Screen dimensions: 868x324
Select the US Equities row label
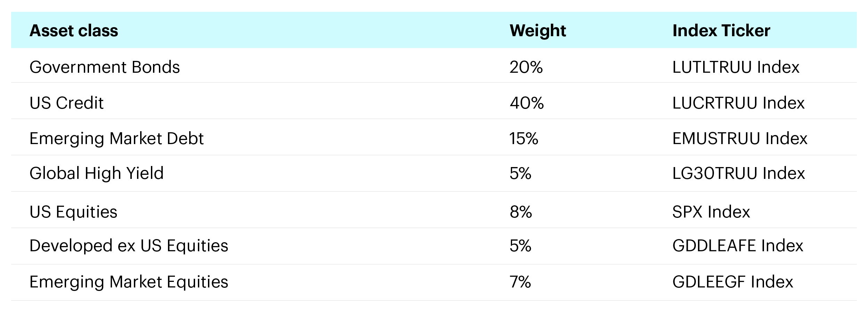(73, 212)
